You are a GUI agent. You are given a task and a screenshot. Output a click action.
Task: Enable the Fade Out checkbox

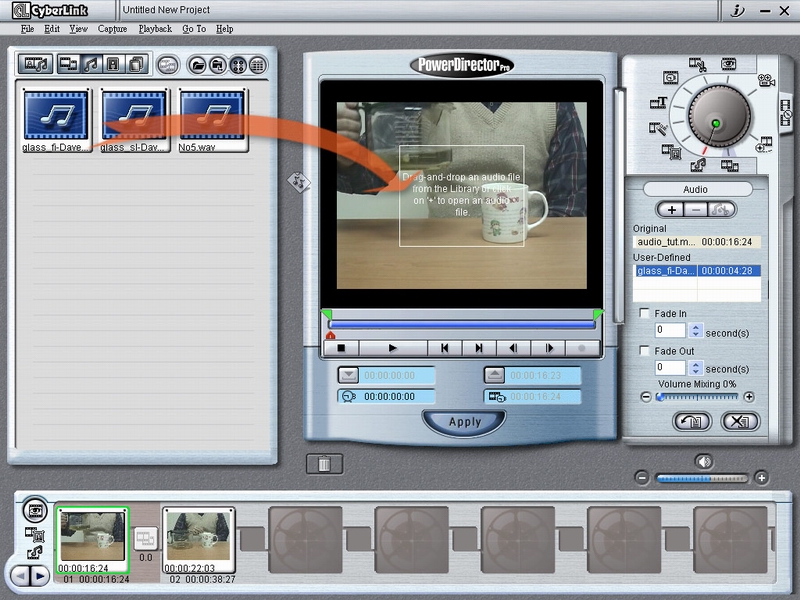coord(646,352)
